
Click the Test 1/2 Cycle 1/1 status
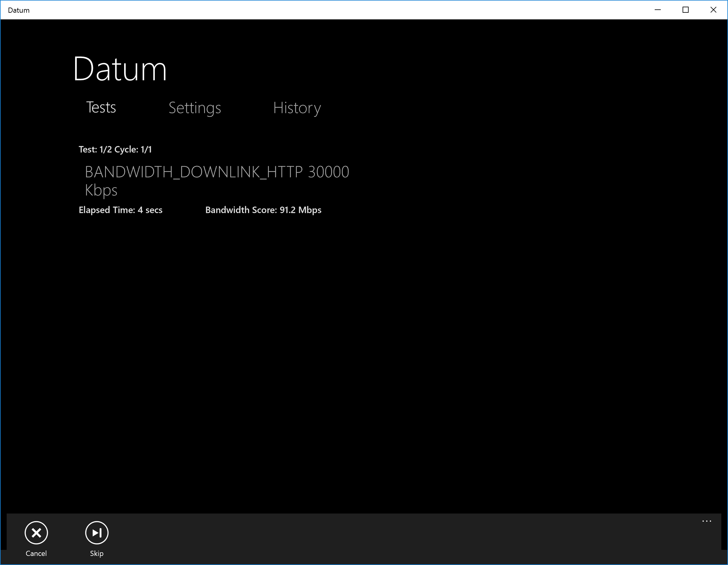click(115, 149)
